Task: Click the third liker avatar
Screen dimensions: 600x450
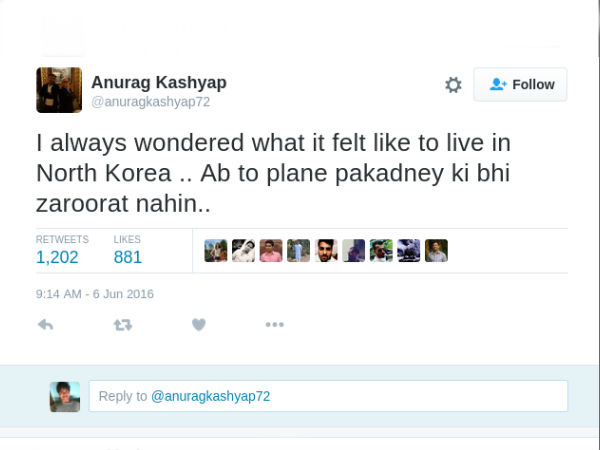Action: click(271, 251)
